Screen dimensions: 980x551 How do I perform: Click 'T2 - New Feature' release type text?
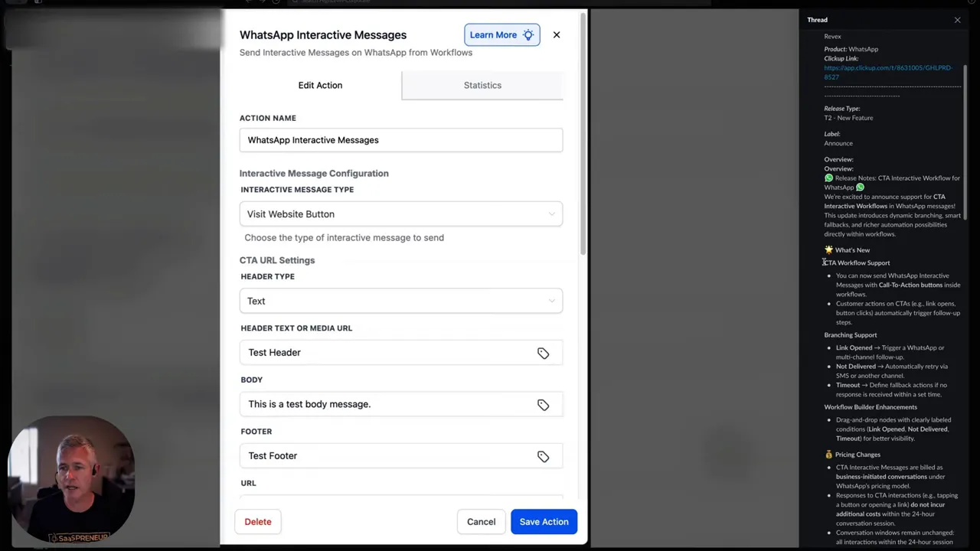coord(848,118)
